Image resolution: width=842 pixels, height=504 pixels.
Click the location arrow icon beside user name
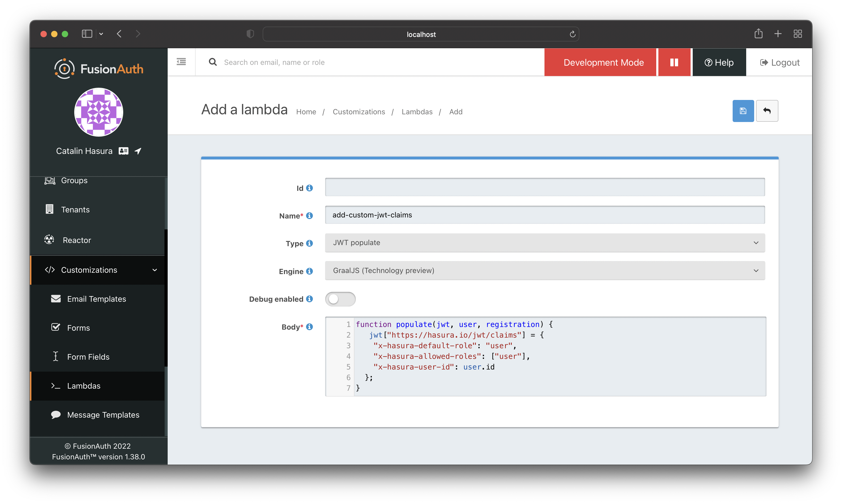(138, 151)
